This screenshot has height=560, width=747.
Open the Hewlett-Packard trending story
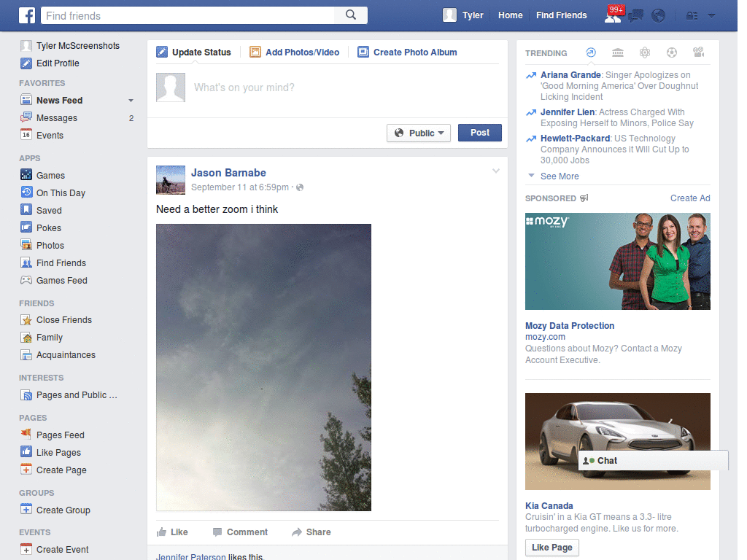click(575, 138)
